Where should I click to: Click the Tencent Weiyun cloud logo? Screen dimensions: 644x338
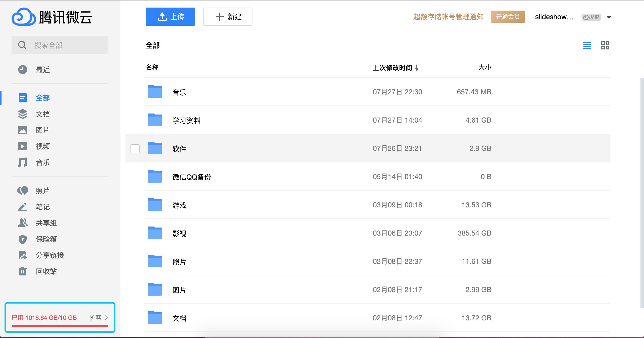click(24, 17)
